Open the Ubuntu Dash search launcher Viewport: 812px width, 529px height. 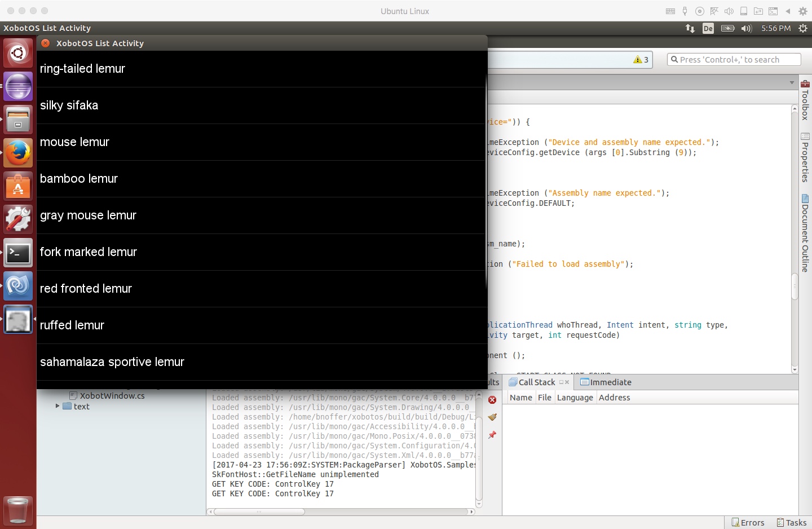(x=18, y=54)
